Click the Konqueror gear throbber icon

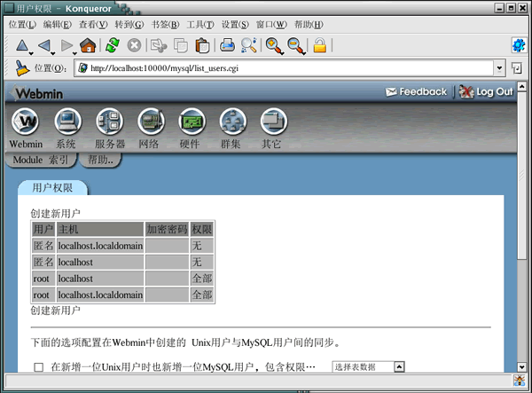pyautogui.click(x=519, y=45)
